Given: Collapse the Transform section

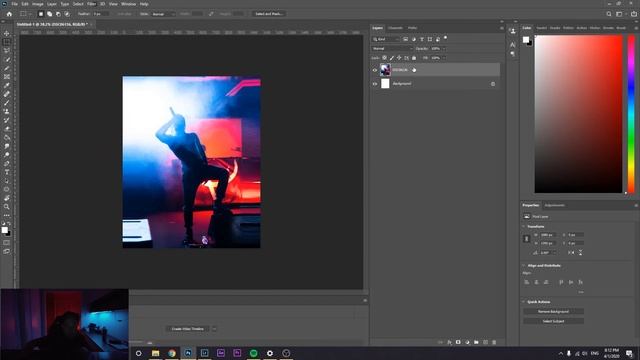Looking at the screenshot, I should pyautogui.click(x=524, y=227).
